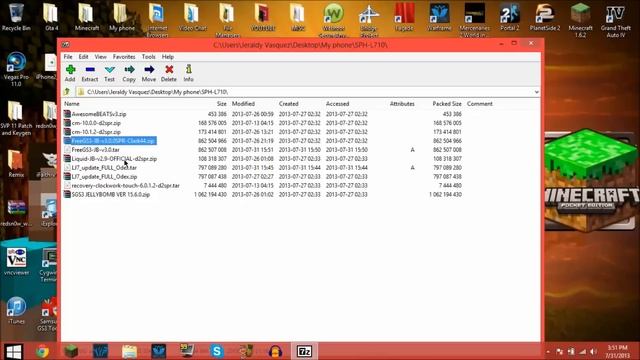Screen dimensions: 640x360
Task: Select LI7_update_FULL_Odex.tar file
Action: [104, 168]
